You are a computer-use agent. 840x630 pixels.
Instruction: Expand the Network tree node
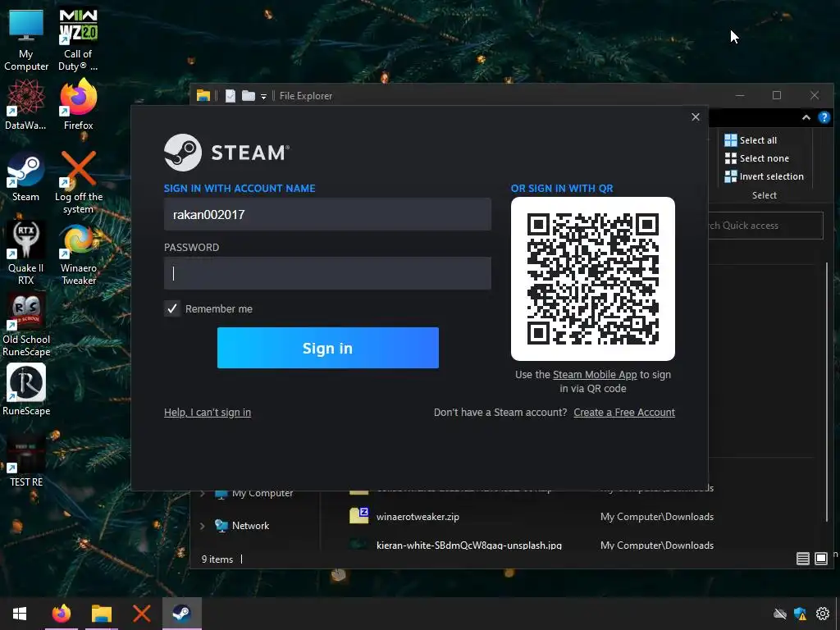(203, 526)
